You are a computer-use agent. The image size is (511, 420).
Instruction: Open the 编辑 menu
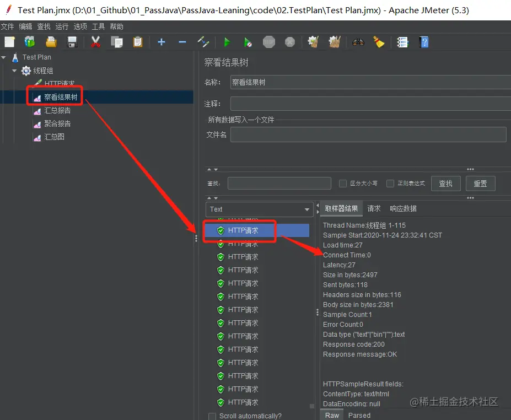(x=25, y=26)
